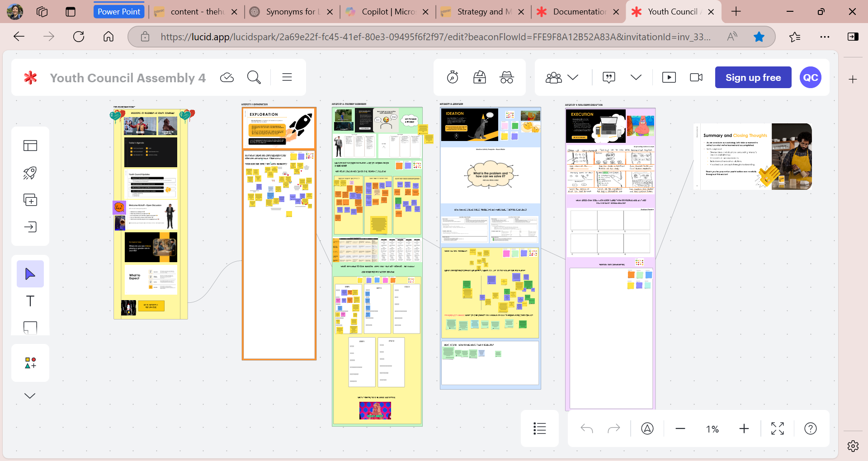Screen dimensions: 868x461
Task: Select the pointer/select tool
Action: pyautogui.click(x=30, y=274)
